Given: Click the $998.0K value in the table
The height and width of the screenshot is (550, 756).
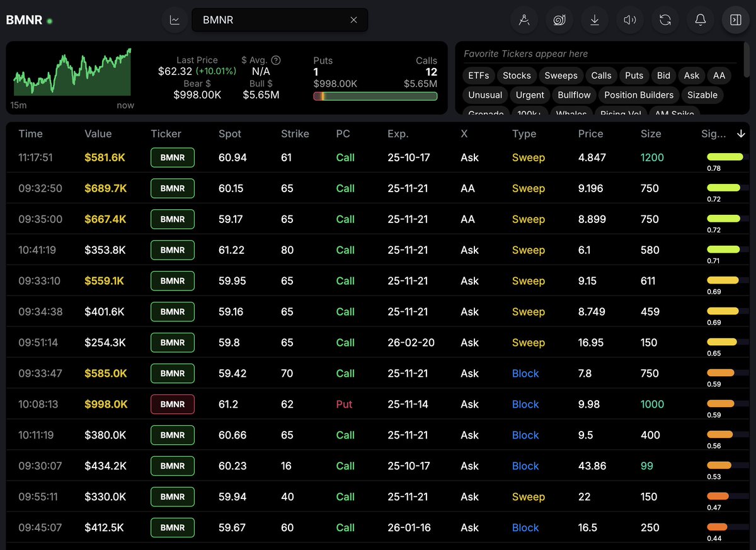Looking at the screenshot, I should (106, 404).
